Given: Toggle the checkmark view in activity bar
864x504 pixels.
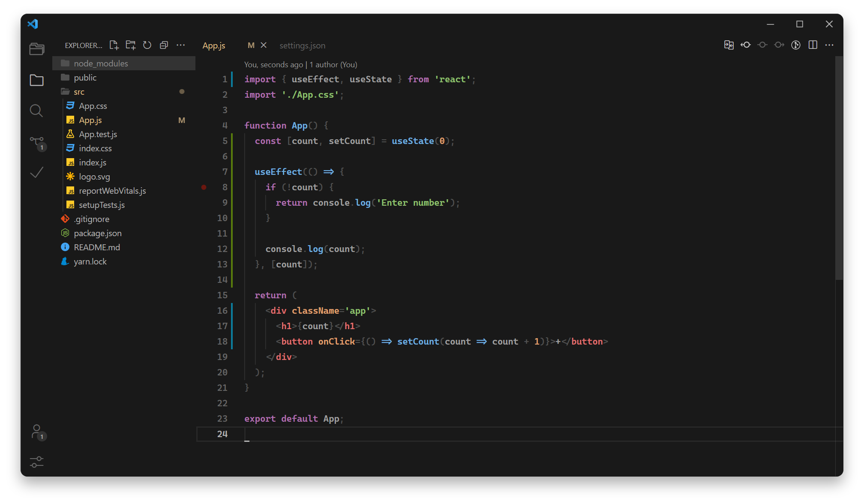Looking at the screenshot, I should (x=37, y=173).
